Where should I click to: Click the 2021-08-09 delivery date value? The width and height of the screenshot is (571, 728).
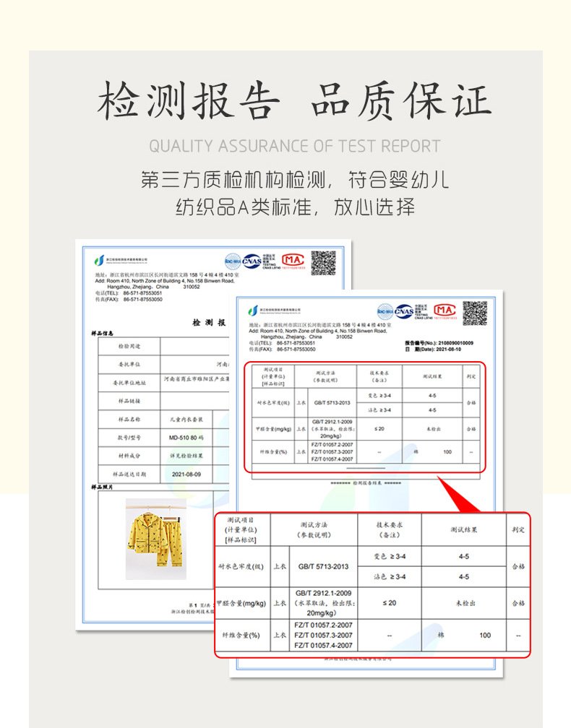coord(186,474)
